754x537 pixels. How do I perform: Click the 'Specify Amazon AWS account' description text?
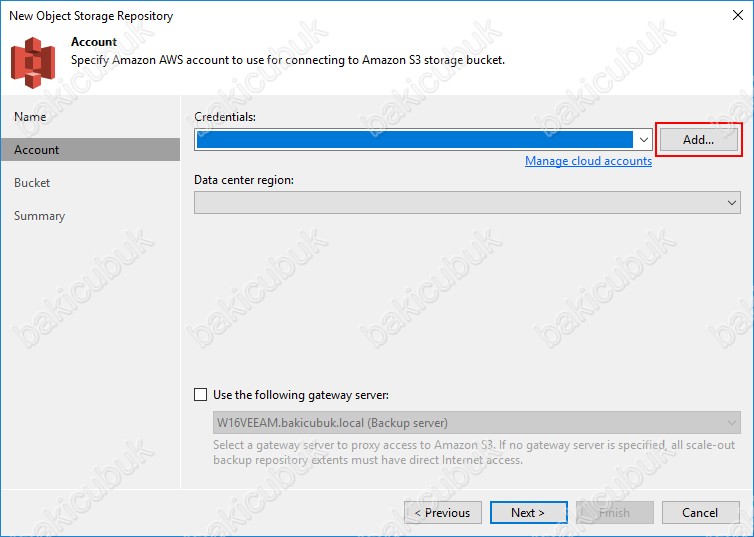[288, 61]
